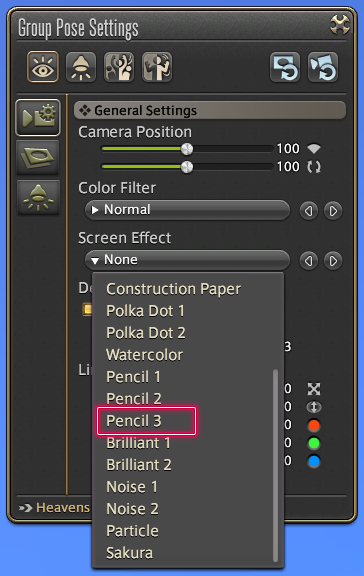Select Sakura screen effect option

pos(129,553)
